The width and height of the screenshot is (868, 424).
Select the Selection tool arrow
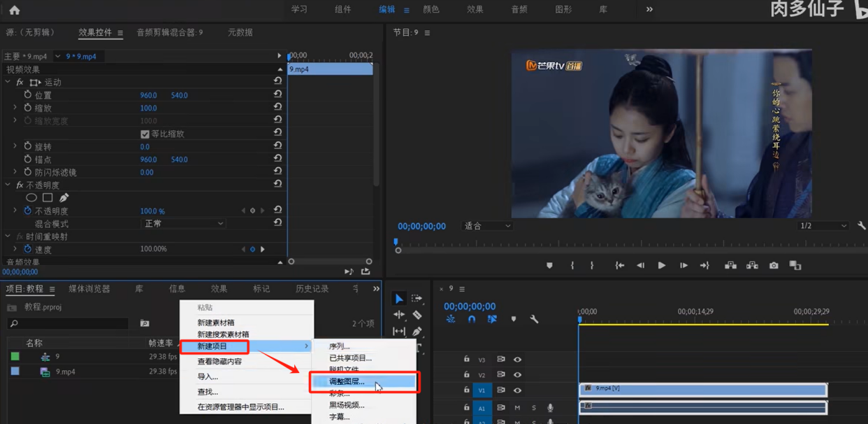399,299
